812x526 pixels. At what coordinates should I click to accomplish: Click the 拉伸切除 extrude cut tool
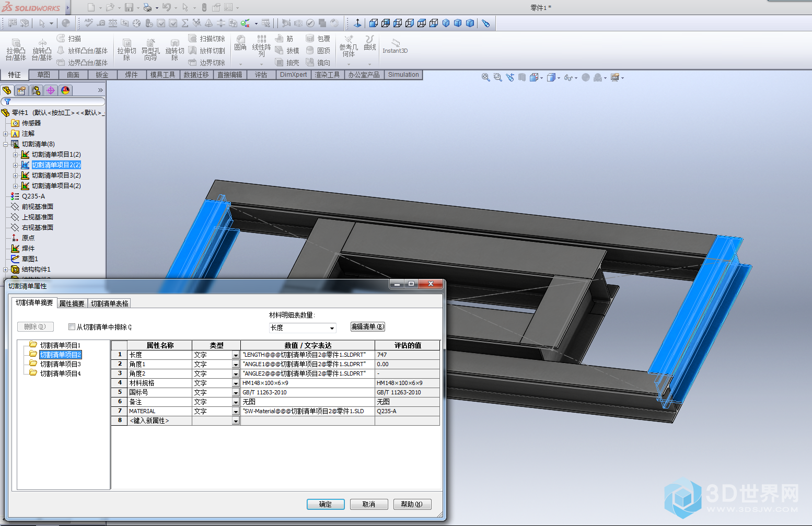coord(126,50)
